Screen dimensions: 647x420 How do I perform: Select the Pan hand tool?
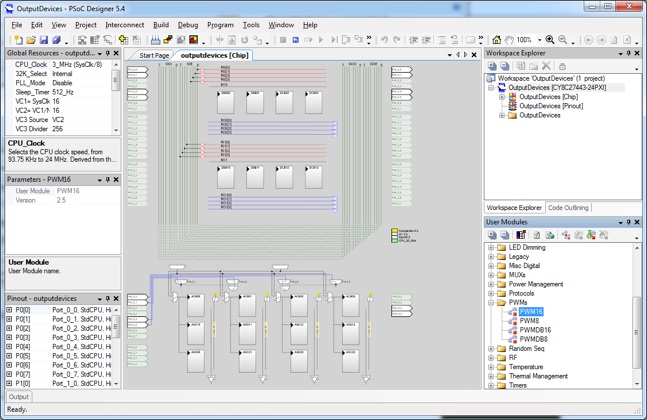tap(509, 40)
